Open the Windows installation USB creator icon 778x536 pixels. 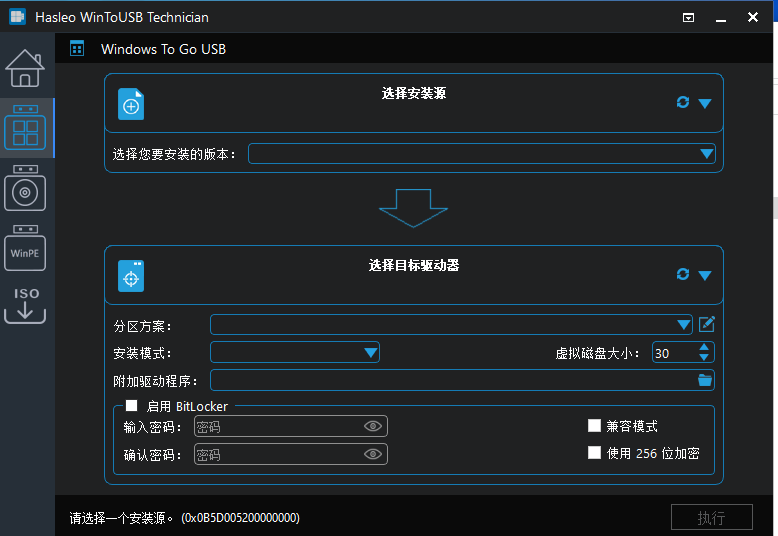point(25,188)
